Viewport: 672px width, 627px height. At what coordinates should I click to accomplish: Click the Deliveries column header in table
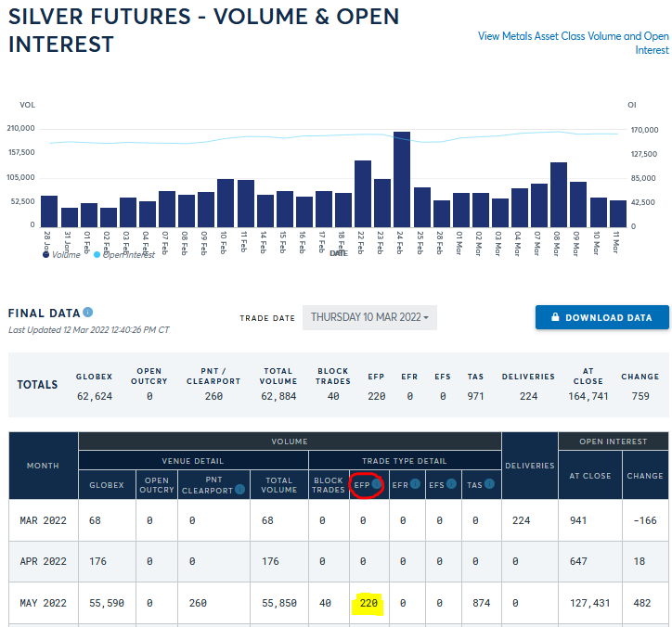point(530,466)
